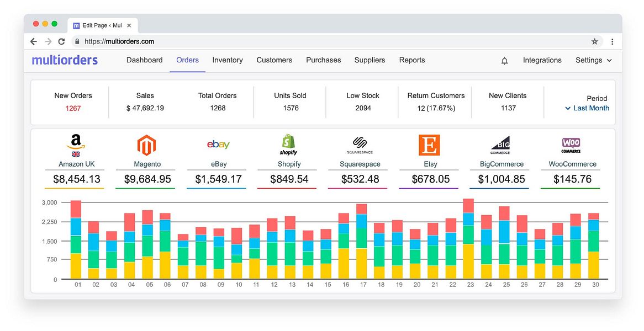Expand the Settings dropdown menu
Screen dimensions: 644x331
(594, 60)
